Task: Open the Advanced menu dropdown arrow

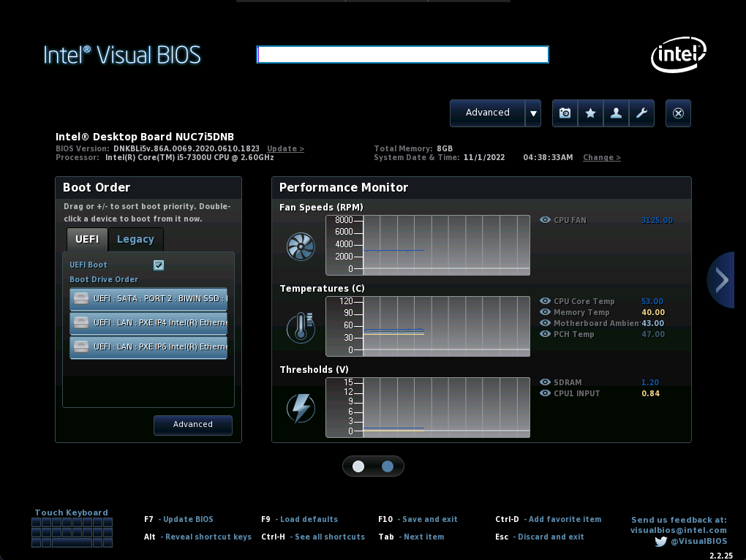Action: click(x=533, y=113)
